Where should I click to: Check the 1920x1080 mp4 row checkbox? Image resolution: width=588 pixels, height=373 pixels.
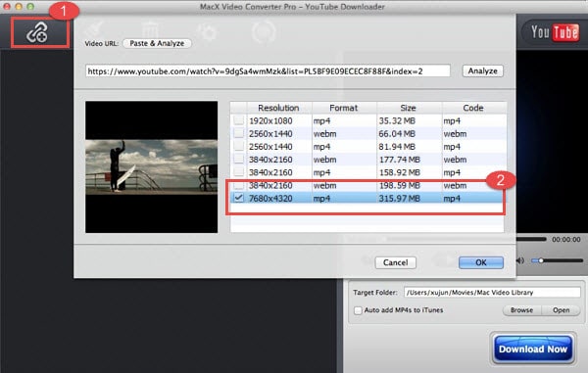(238, 120)
